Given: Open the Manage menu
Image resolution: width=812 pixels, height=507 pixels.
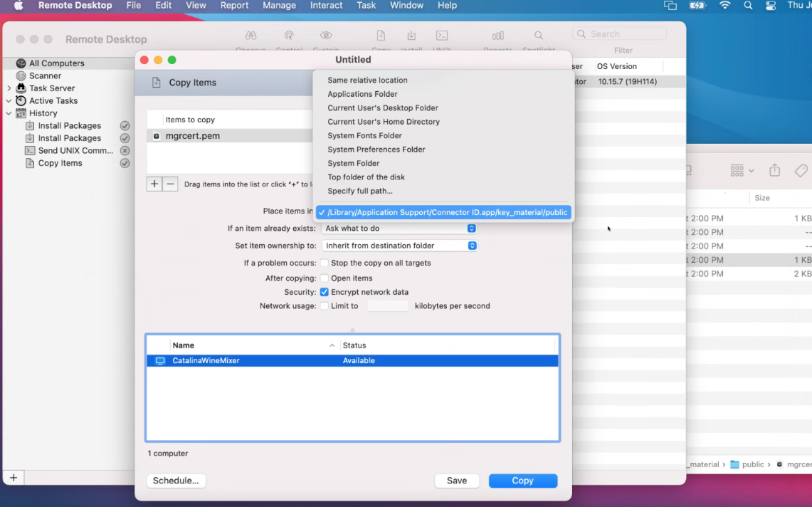Looking at the screenshot, I should 279,6.
